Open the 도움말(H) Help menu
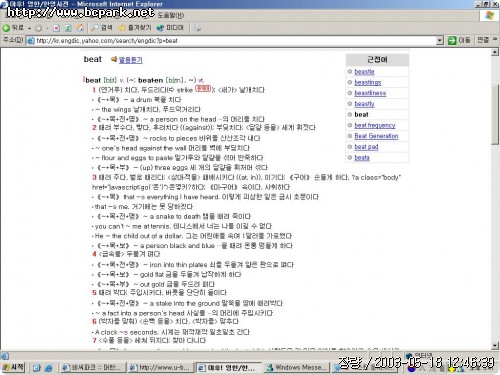 click(x=171, y=15)
